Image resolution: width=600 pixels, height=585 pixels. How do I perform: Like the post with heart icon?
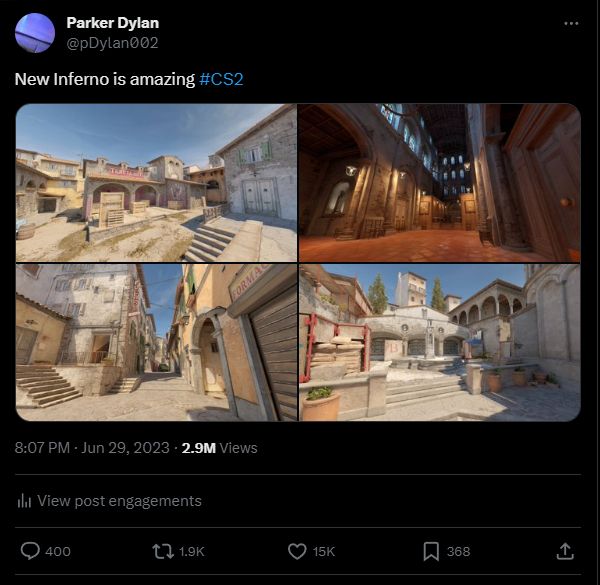[x=297, y=551]
